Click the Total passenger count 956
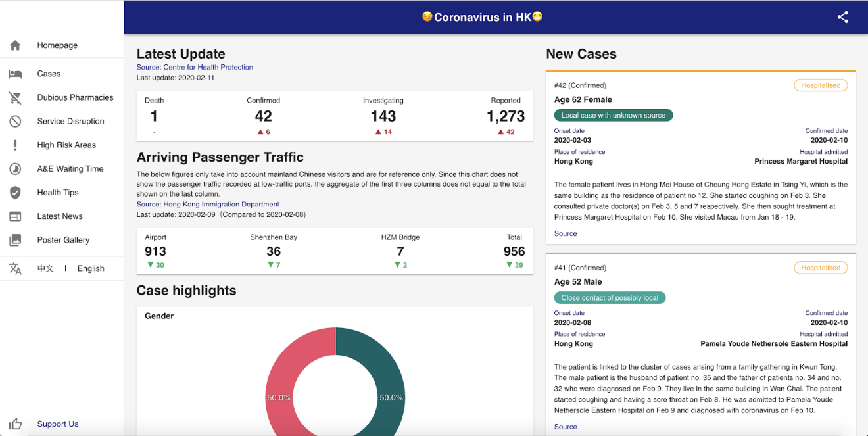 pyautogui.click(x=514, y=251)
